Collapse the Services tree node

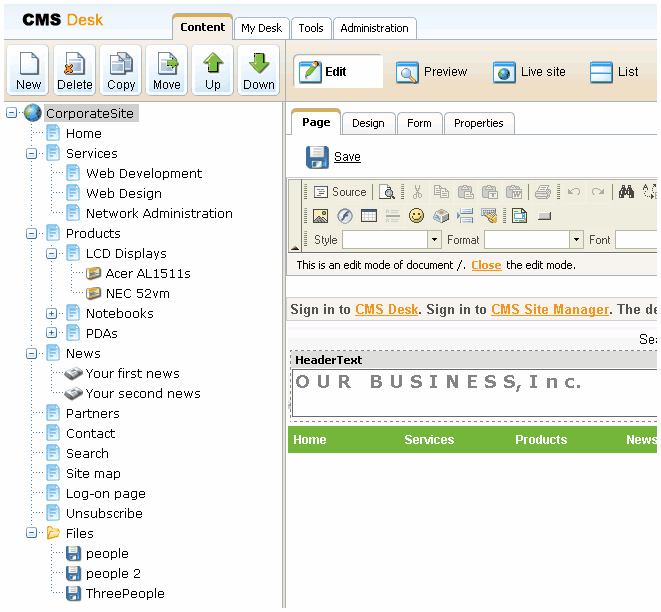(32, 154)
